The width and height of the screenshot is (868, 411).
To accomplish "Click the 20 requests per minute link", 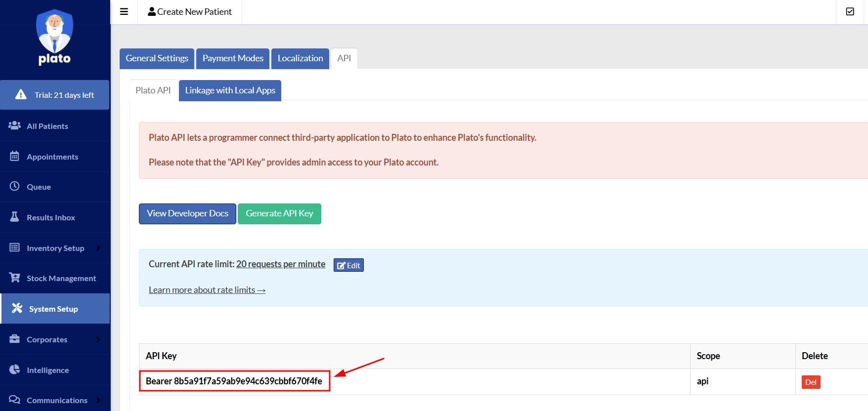I will (x=281, y=264).
